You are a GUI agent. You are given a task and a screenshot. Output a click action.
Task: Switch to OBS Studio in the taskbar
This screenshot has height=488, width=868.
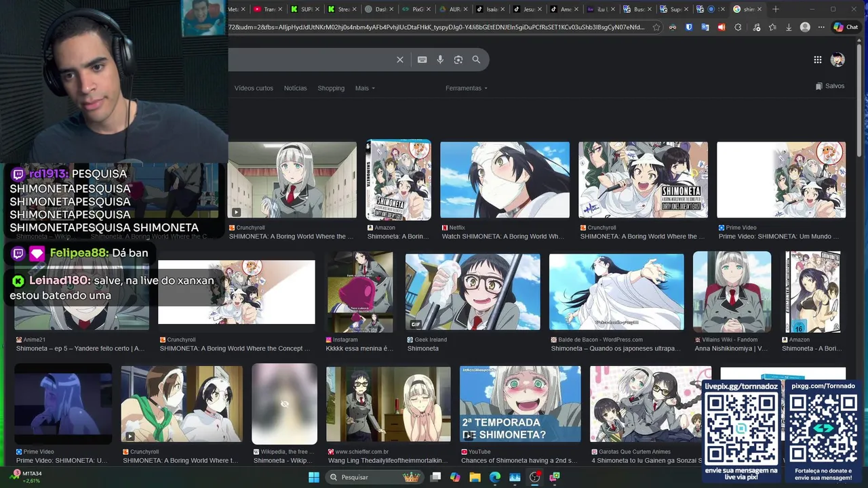click(x=535, y=477)
